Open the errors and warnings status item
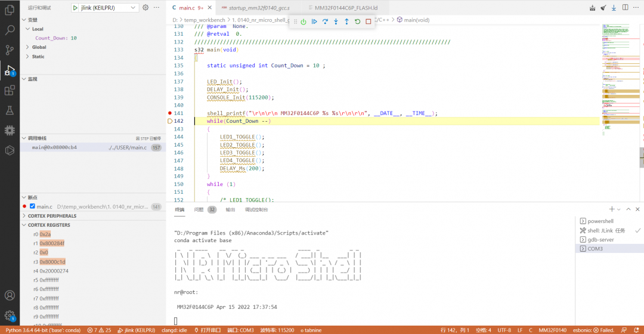644x334 pixels. coord(99,330)
